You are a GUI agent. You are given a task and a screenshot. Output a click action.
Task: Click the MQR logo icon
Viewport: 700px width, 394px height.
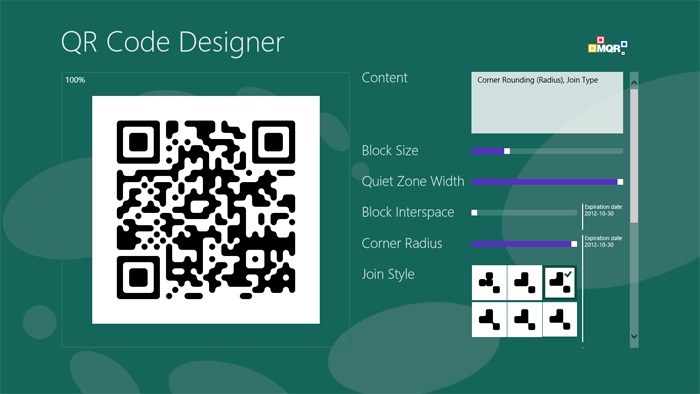(608, 46)
